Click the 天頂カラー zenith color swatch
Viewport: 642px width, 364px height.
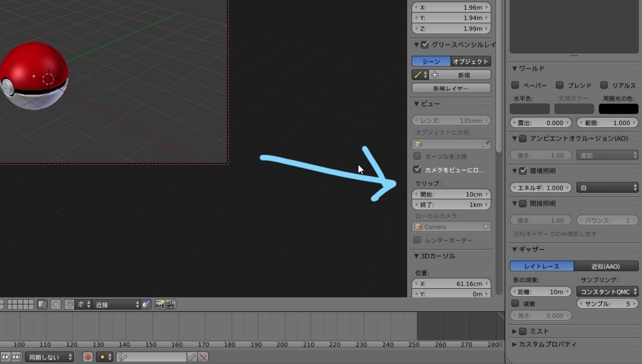(x=574, y=109)
